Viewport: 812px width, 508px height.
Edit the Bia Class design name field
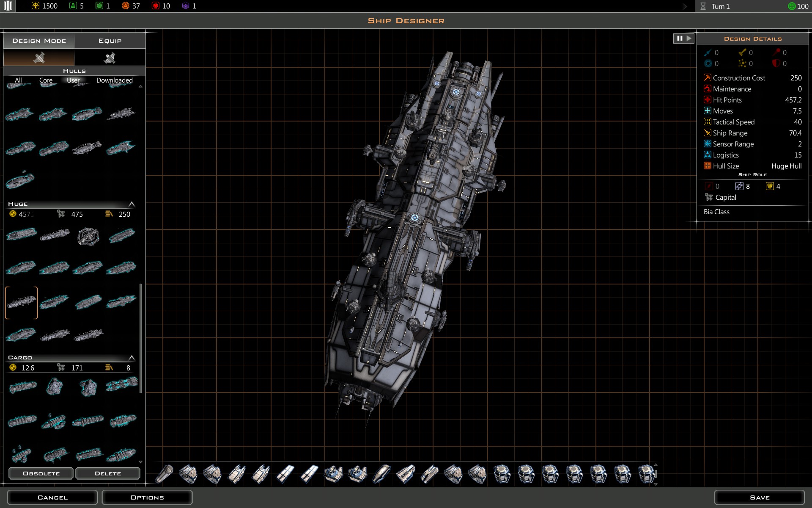point(753,212)
